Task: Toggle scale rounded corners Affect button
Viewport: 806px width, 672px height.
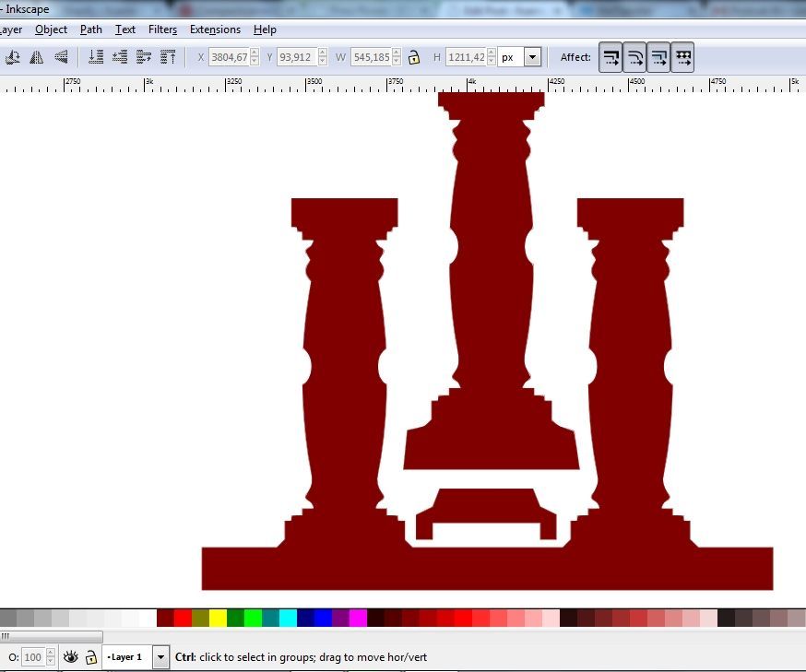Action: coord(634,57)
